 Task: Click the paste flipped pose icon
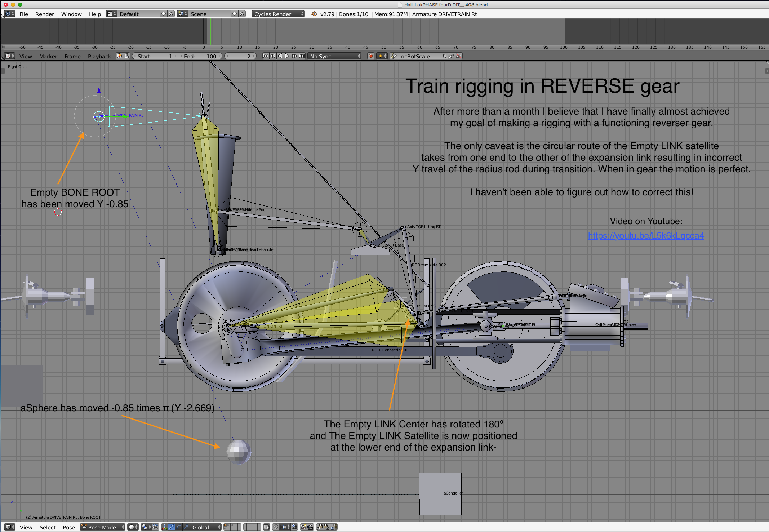[x=334, y=527]
